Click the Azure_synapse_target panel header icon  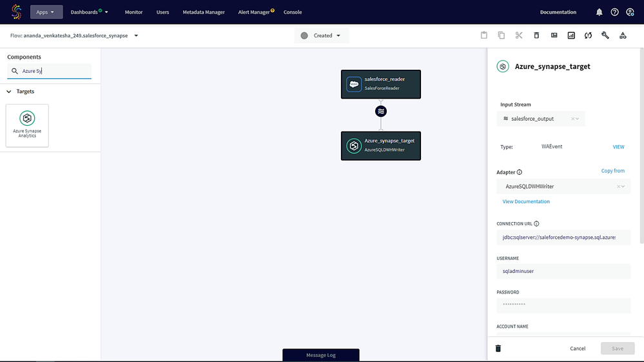click(503, 66)
